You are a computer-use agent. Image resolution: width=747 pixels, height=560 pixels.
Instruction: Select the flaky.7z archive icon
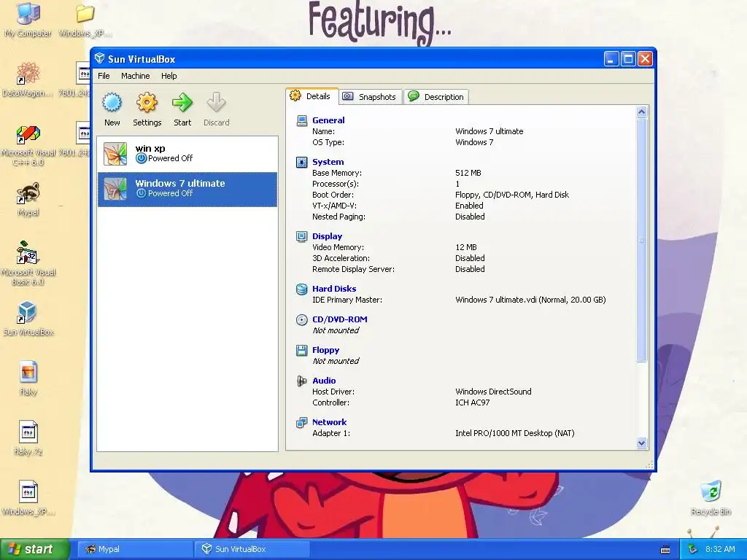[28, 438]
